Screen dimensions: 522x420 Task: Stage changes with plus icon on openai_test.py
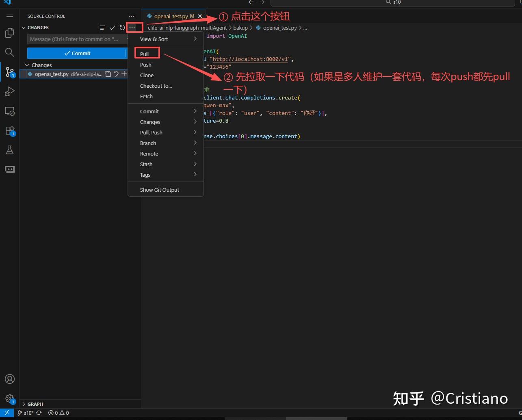coord(124,74)
